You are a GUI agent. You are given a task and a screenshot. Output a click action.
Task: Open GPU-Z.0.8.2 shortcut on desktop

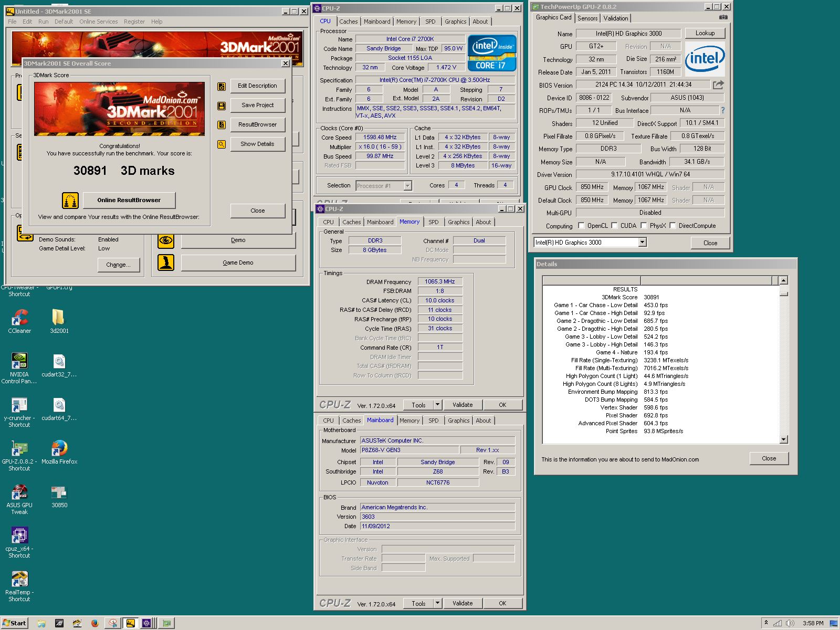(x=19, y=455)
